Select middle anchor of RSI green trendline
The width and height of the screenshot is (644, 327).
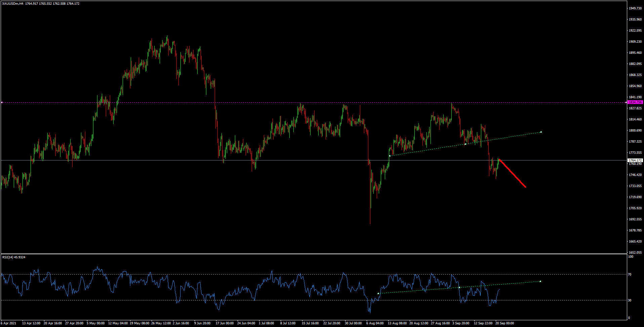pyautogui.click(x=459, y=287)
